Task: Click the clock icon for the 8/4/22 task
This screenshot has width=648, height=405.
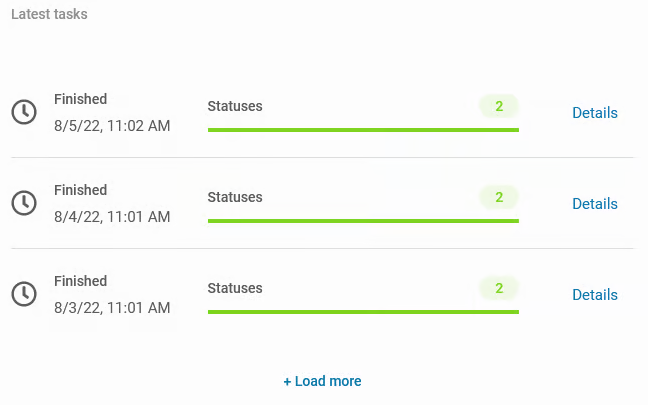Action: point(24,203)
